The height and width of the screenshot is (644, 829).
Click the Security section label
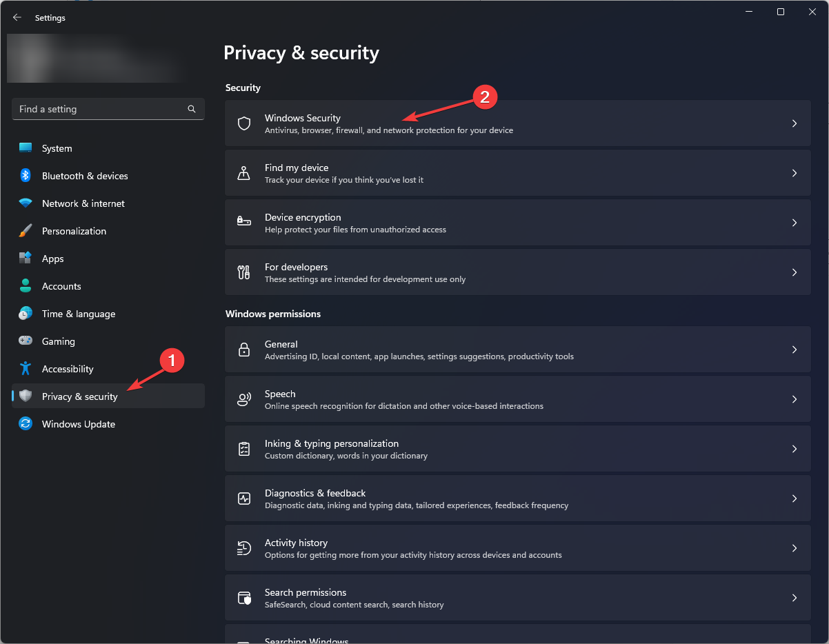click(243, 88)
